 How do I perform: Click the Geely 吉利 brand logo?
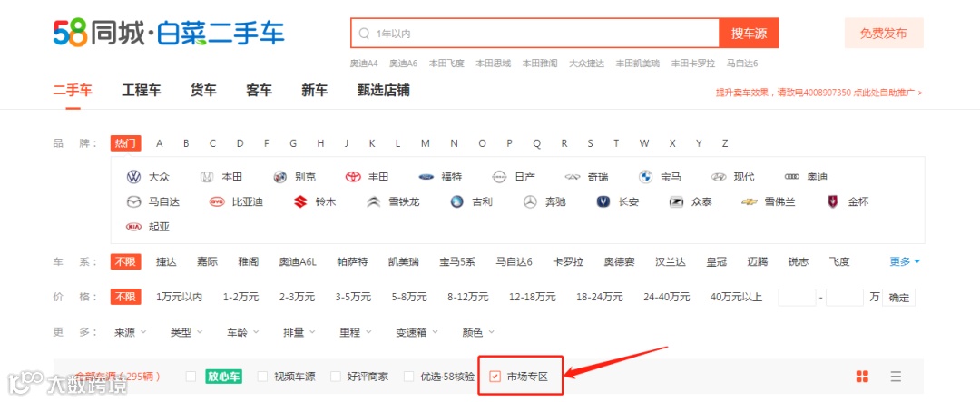click(x=457, y=202)
